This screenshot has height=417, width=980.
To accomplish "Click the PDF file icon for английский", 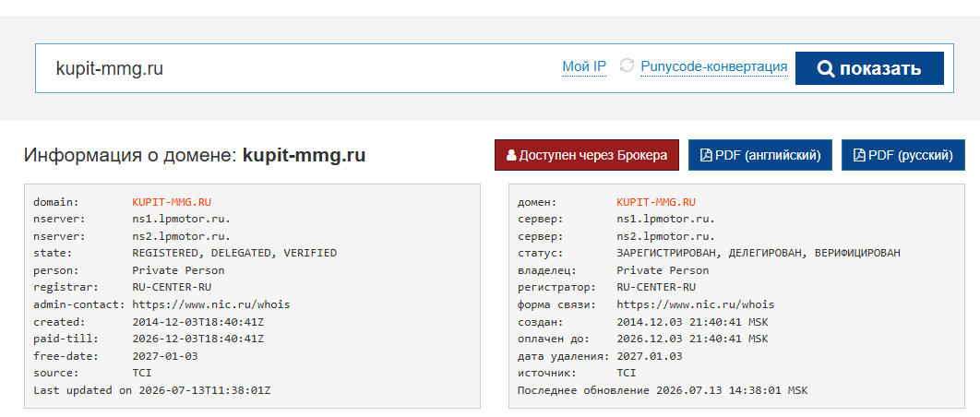I will point(706,155).
